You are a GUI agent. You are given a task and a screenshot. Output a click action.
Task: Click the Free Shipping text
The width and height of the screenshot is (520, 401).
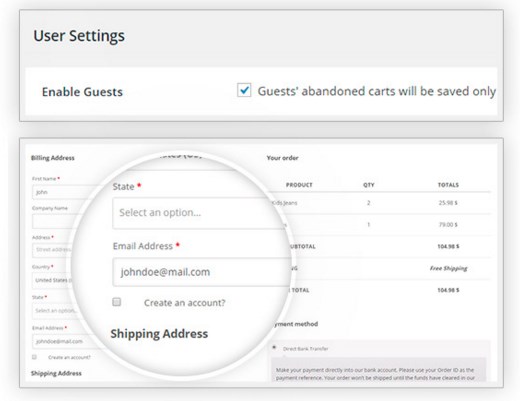448,268
